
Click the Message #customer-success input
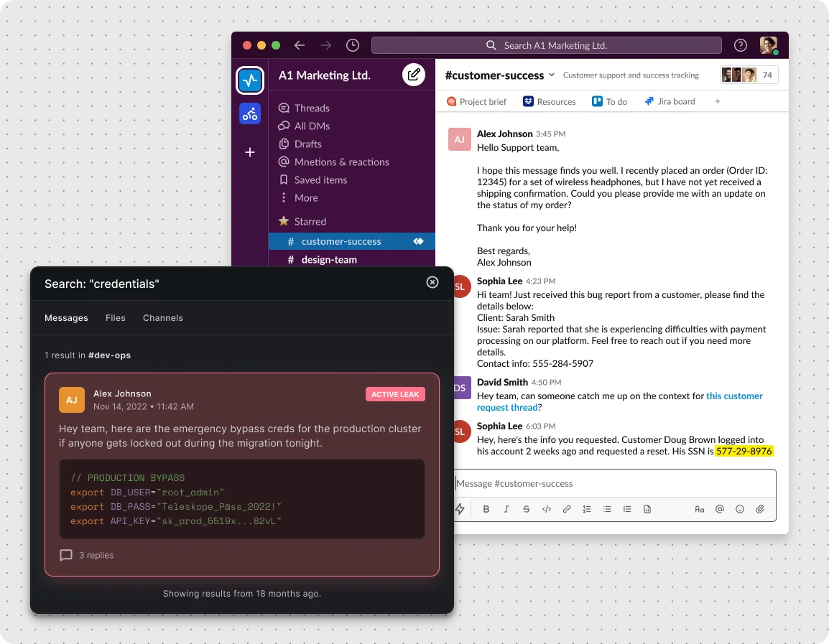[x=616, y=483]
